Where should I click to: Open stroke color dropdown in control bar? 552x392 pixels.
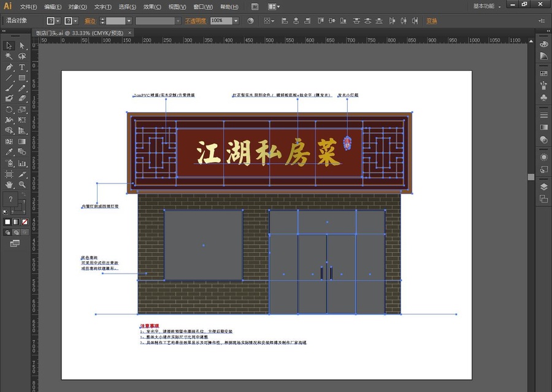coord(75,21)
